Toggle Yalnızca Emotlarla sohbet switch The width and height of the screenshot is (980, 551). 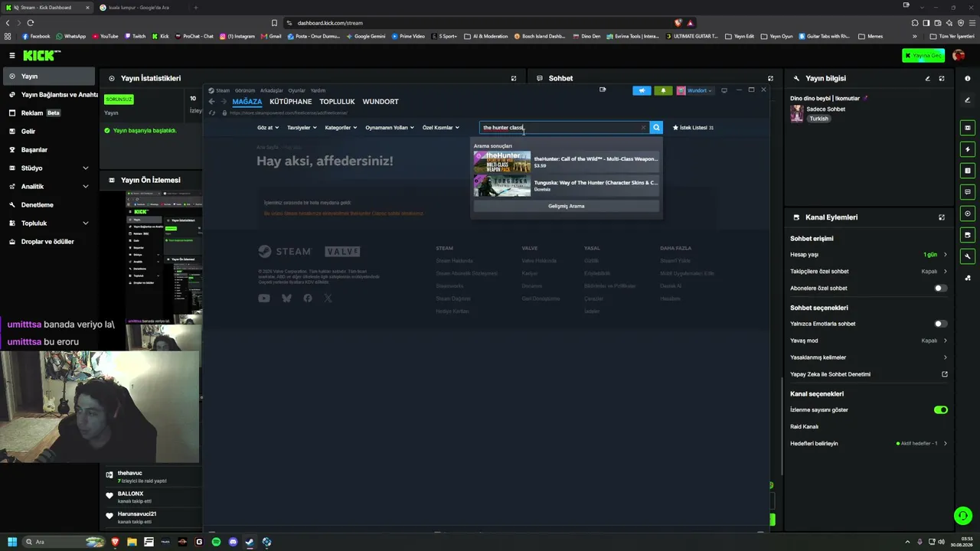[940, 324]
